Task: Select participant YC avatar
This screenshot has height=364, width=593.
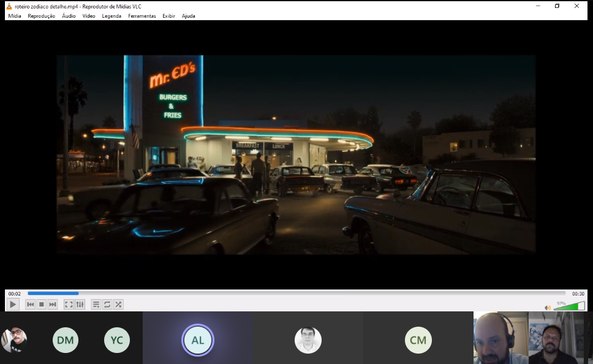Action: pyautogui.click(x=117, y=340)
